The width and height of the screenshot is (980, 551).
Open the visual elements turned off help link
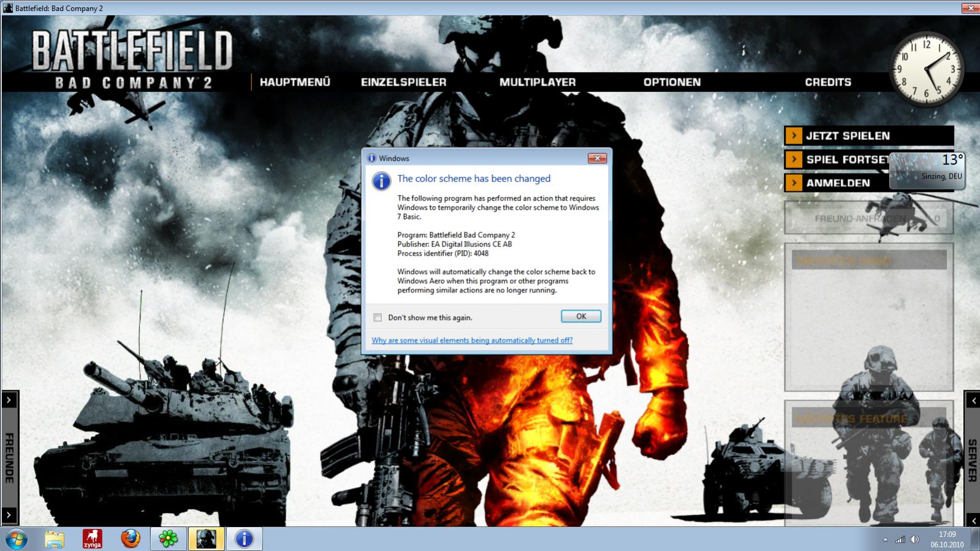[x=472, y=340]
